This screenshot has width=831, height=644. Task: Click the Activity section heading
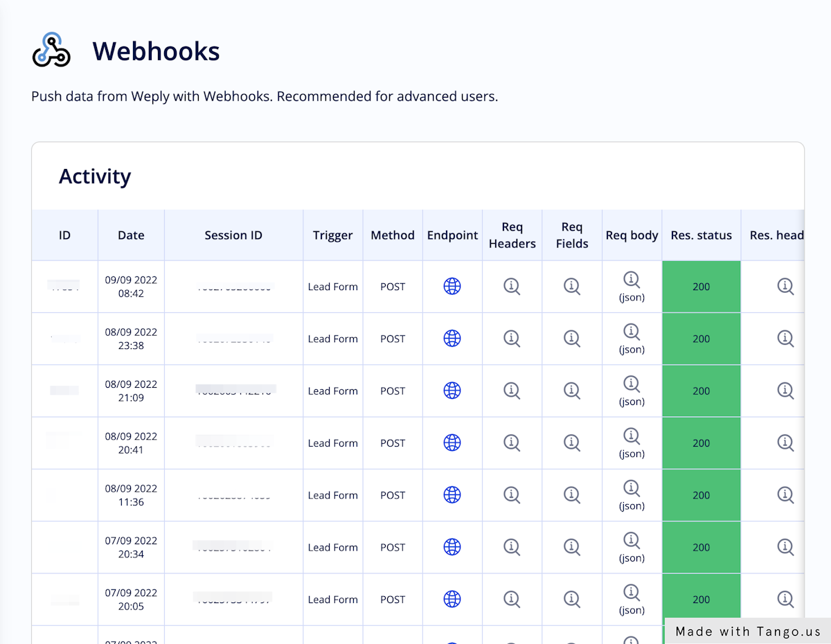click(95, 177)
